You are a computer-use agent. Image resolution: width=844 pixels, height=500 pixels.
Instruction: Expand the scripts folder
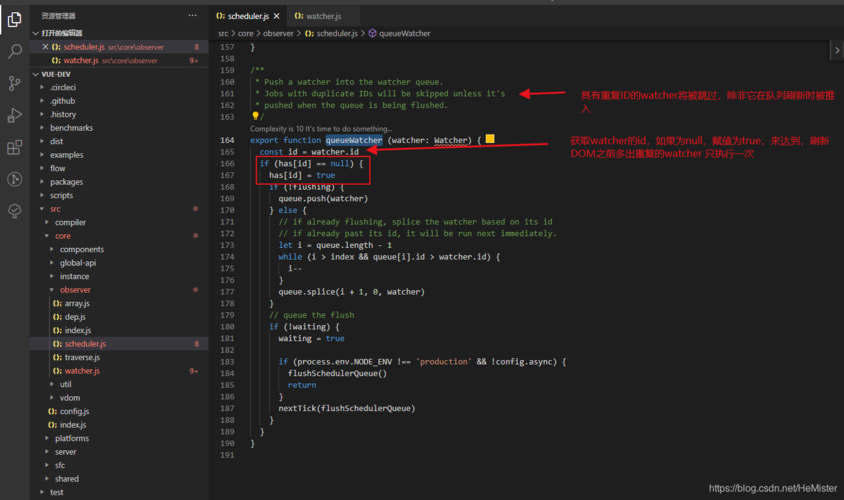(x=61, y=195)
